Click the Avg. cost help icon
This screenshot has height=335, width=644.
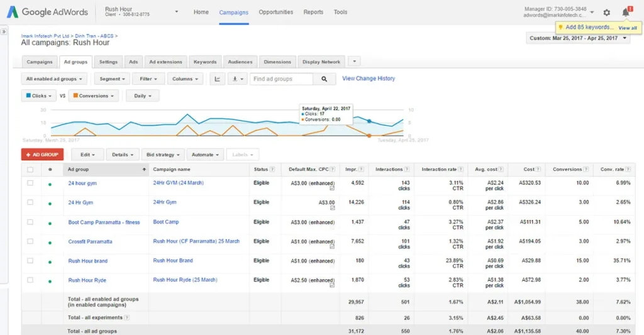501,169
